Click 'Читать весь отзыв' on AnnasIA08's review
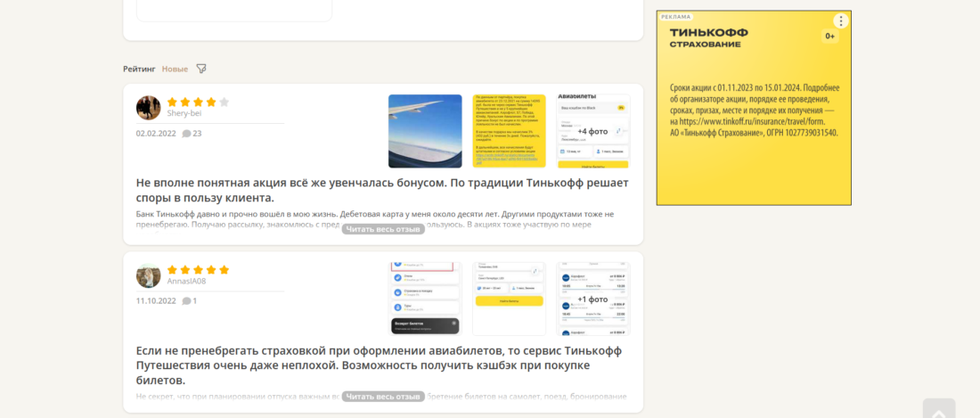This screenshot has width=980, height=418. [383, 397]
